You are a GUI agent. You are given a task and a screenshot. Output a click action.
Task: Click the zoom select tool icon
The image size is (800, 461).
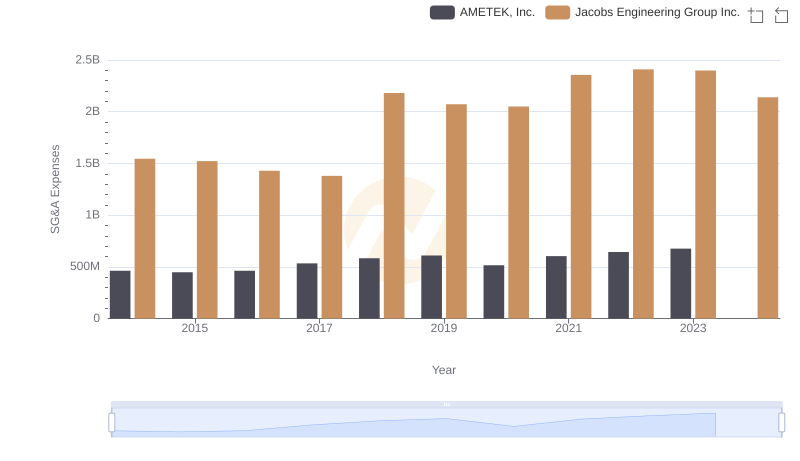point(756,15)
